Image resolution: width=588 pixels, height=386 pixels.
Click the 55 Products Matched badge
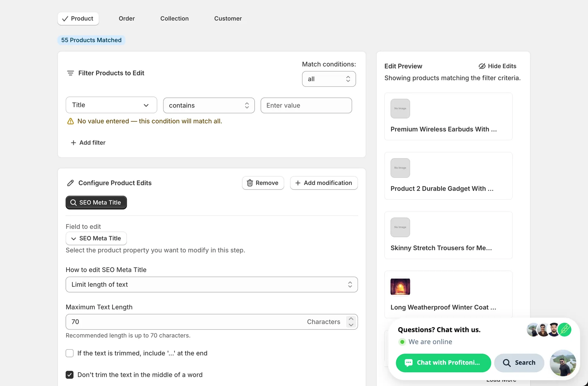pos(91,40)
